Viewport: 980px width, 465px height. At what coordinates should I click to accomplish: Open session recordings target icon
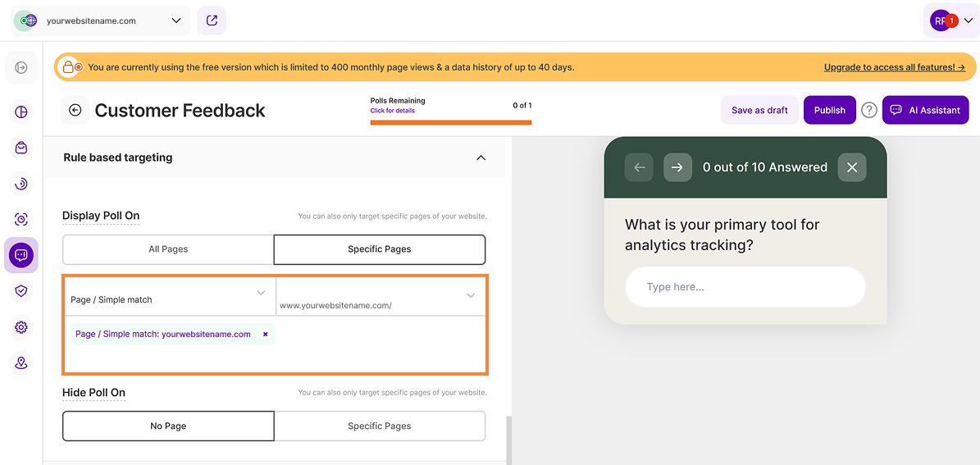tap(21, 219)
